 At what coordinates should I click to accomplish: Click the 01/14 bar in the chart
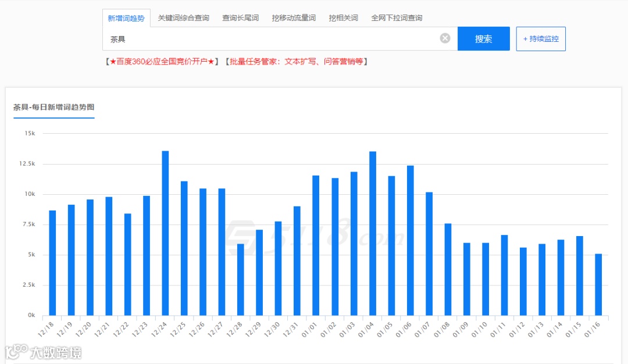[x=561, y=278]
